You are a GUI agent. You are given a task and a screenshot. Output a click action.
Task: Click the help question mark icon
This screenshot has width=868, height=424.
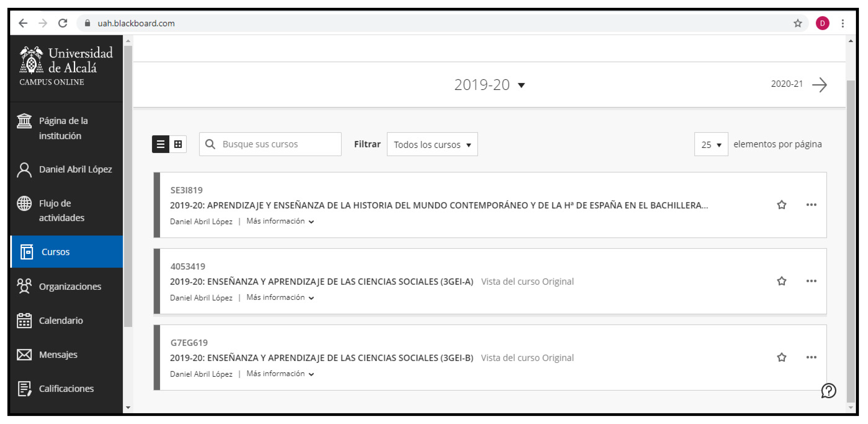828,391
